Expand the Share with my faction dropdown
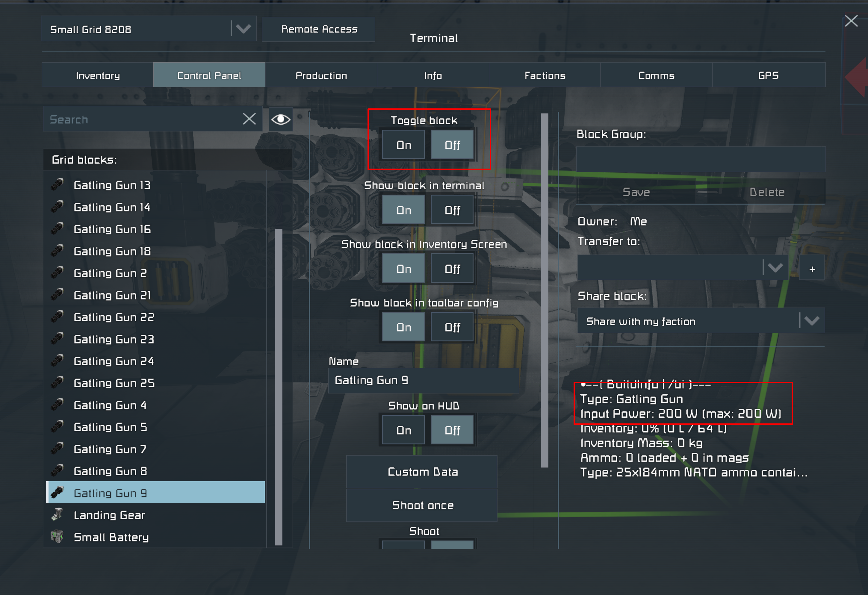 click(812, 321)
